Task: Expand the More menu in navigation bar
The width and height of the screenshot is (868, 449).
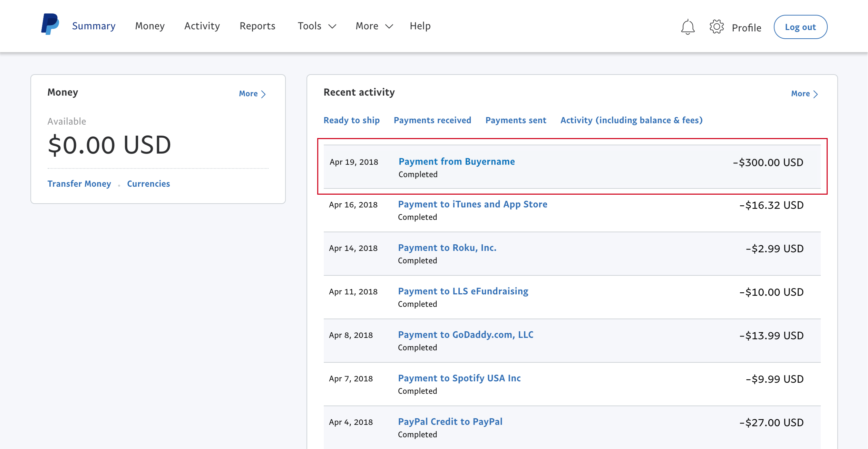Action: coord(374,26)
